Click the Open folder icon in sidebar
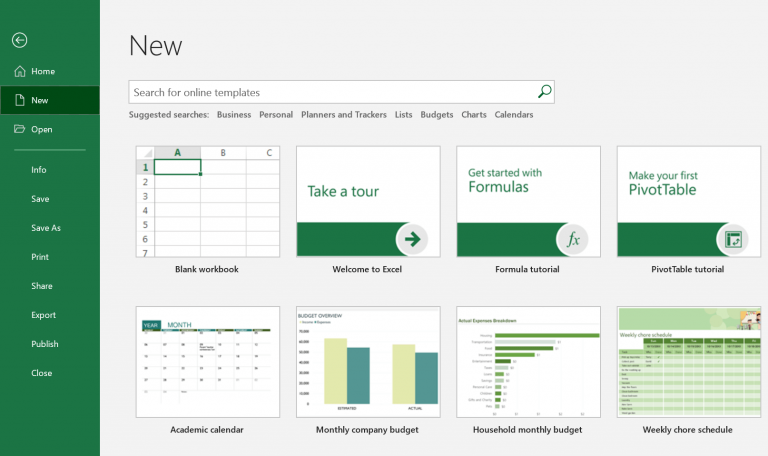This screenshot has width=768, height=456. tap(20, 129)
